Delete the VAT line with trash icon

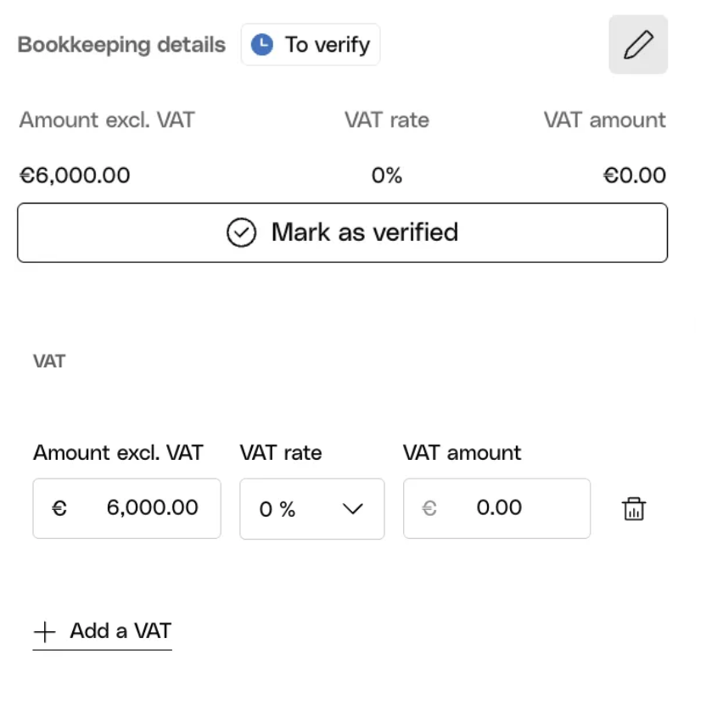pos(634,509)
